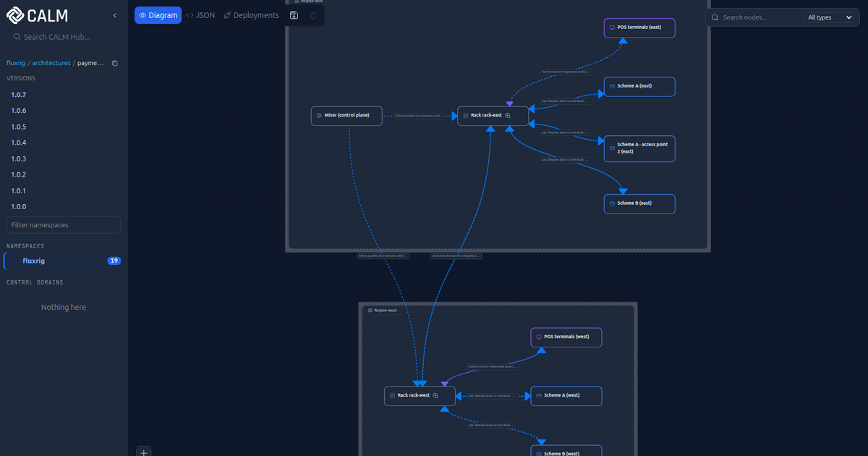Open the fluxrig breadcrumb link
868x456 pixels.
click(15, 63)
